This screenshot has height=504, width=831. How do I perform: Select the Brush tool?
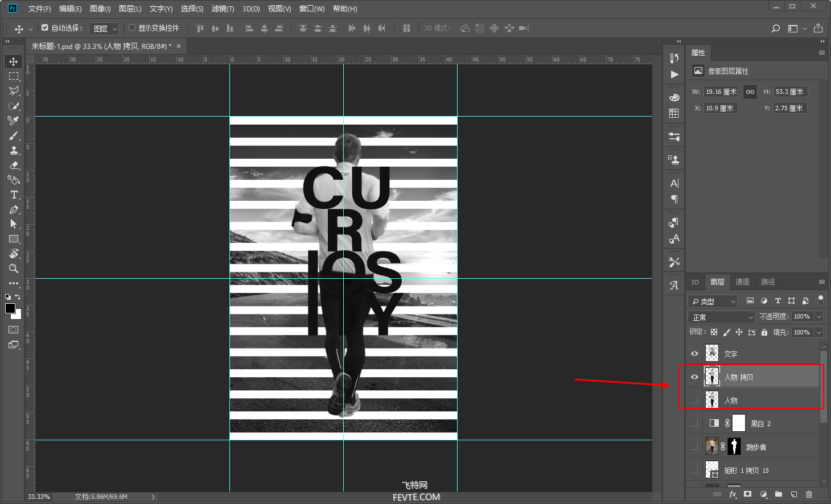click(x=14, y=135)
